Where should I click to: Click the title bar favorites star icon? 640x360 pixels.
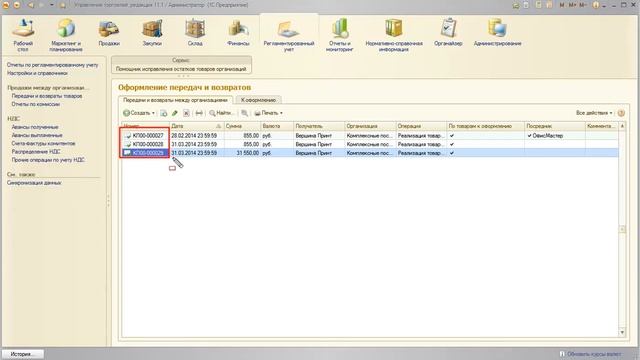[62, 5]
